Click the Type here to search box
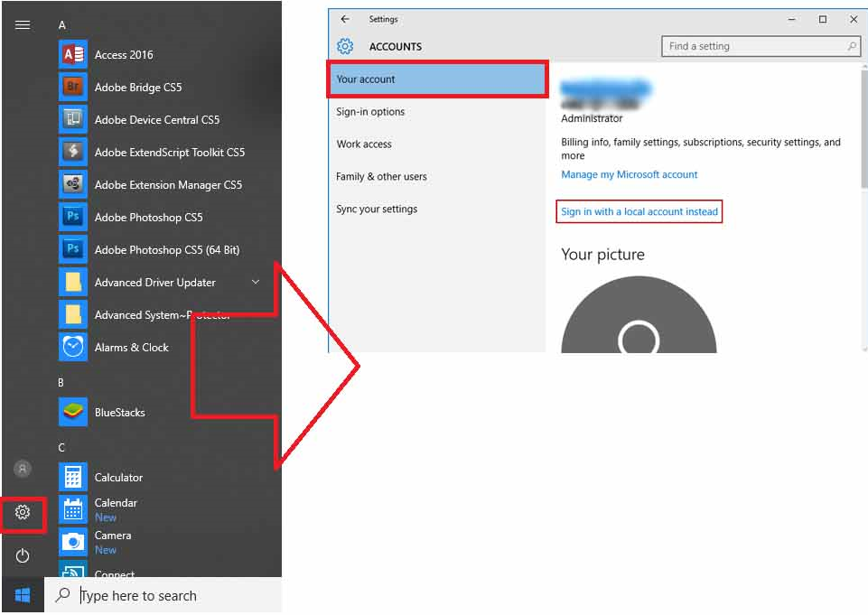Viewport: 868px width, 615px height. [x=163, y=596]
